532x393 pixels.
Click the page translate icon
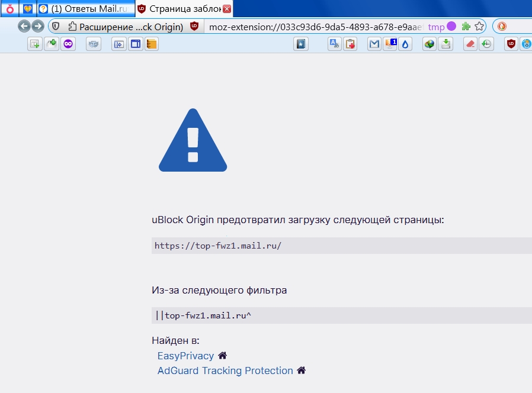pyautogui.click(x=335, y=44)
